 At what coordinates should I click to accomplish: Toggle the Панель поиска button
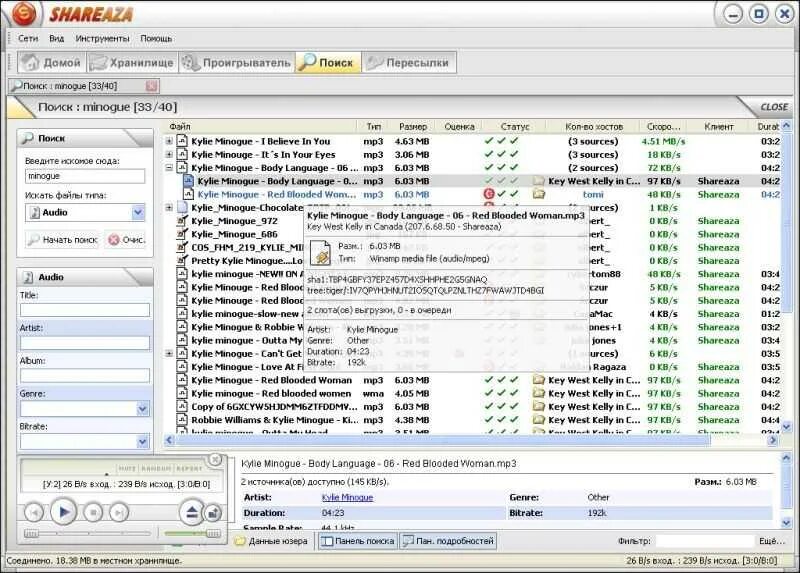(x=358, y=541)
